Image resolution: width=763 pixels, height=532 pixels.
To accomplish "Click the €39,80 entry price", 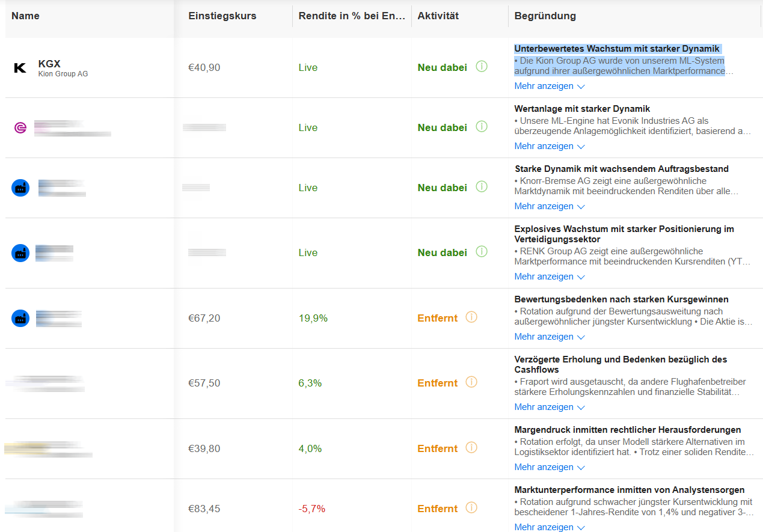I will (x=204, y=448).
